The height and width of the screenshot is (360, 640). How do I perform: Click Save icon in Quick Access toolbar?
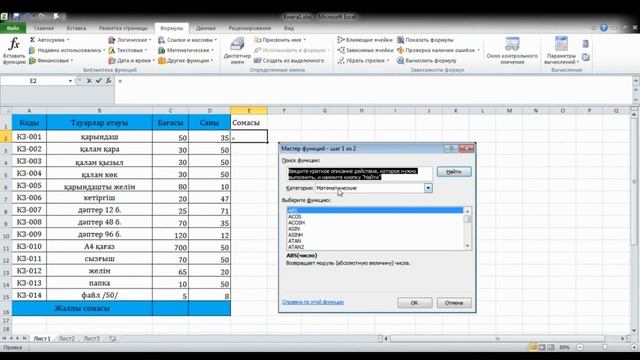(x=16, y=17)
